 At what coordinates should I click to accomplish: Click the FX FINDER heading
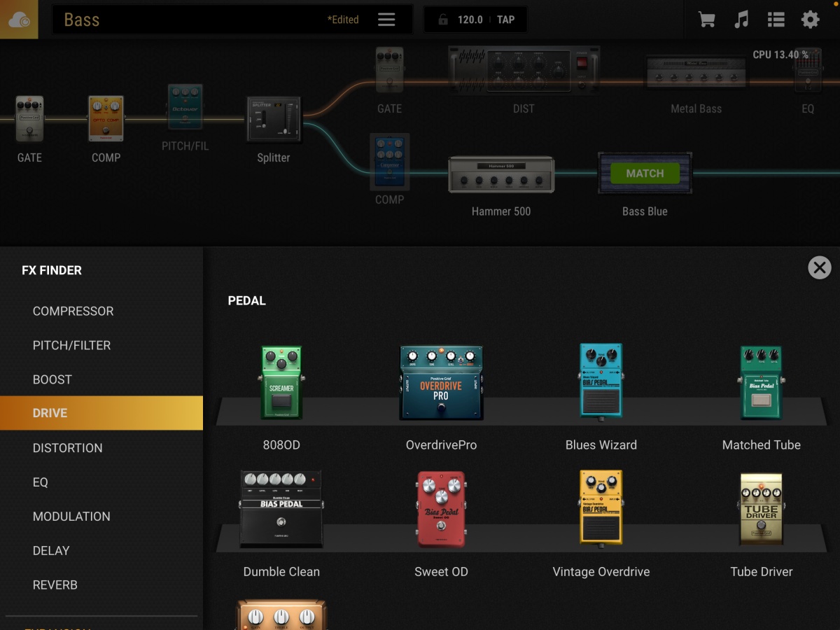pos(52,270)
